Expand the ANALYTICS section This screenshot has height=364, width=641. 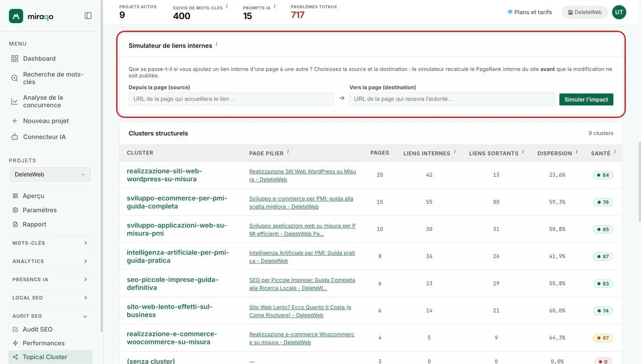(x=50, y=261)
